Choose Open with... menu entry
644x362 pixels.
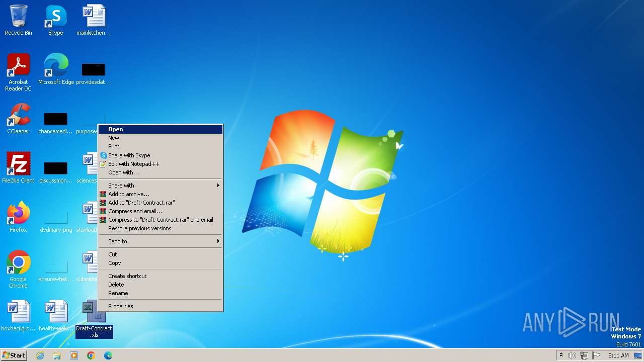[160, 172]
